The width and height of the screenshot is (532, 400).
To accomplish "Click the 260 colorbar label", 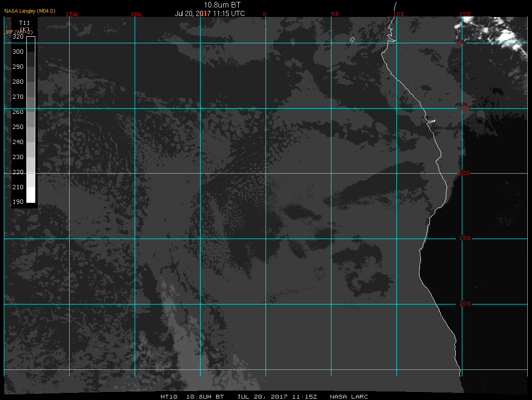I will click(18, 112).
